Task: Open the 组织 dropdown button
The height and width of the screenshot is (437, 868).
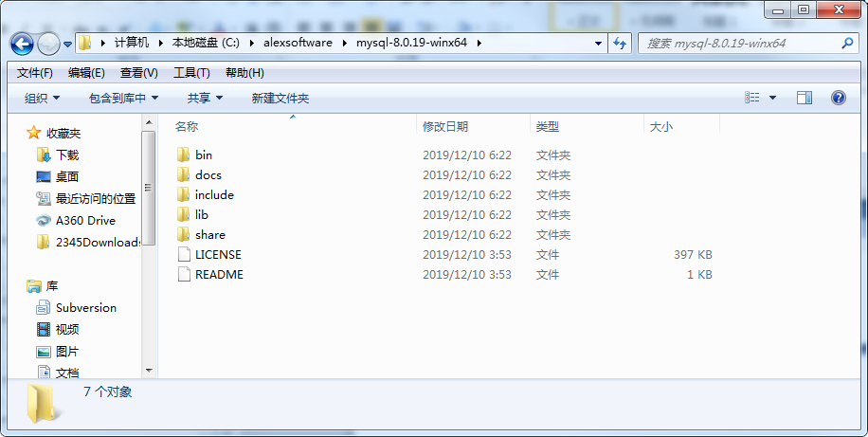Action: pos(42,98)
